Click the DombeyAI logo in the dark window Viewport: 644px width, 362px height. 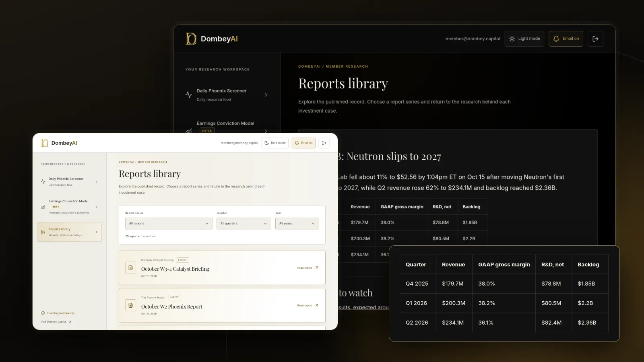212,39
